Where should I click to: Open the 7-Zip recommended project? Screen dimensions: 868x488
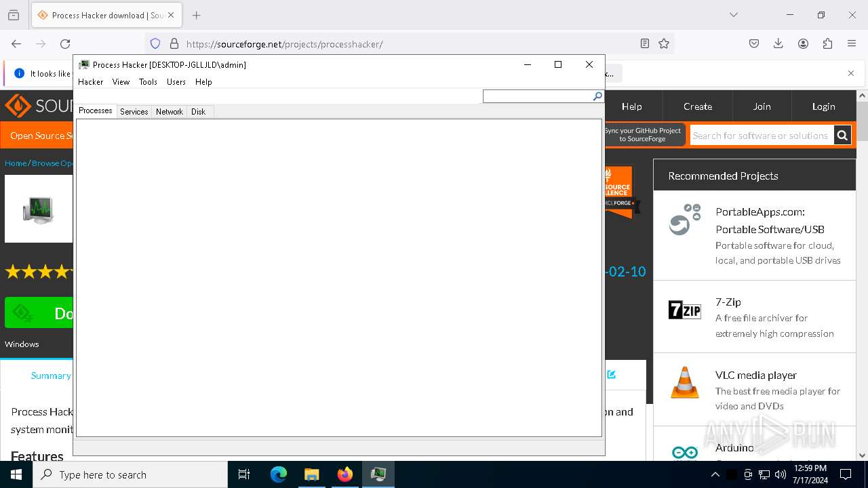coord(728,302)
